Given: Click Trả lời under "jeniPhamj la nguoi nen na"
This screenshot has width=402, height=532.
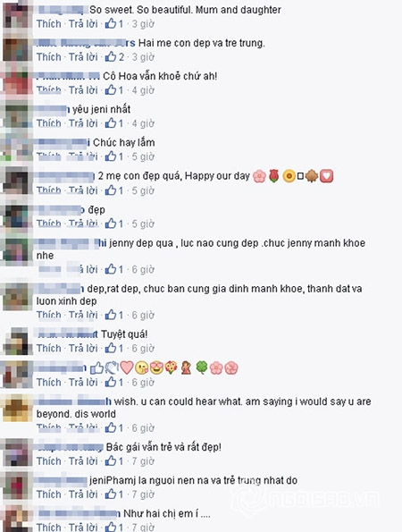Looking at the screenshot, I should point(83,494).
